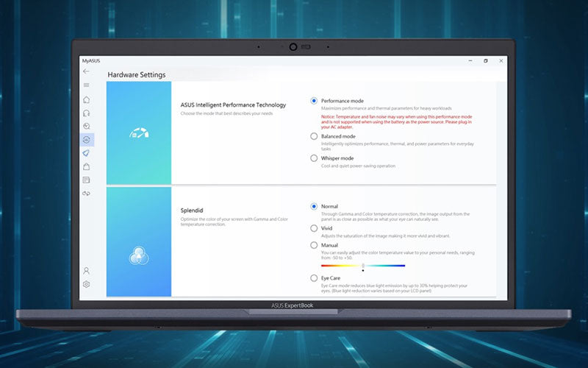Click the back arrow in MyASUS
Viewport: 588px width, 368px height.
[x=86, y=71]
